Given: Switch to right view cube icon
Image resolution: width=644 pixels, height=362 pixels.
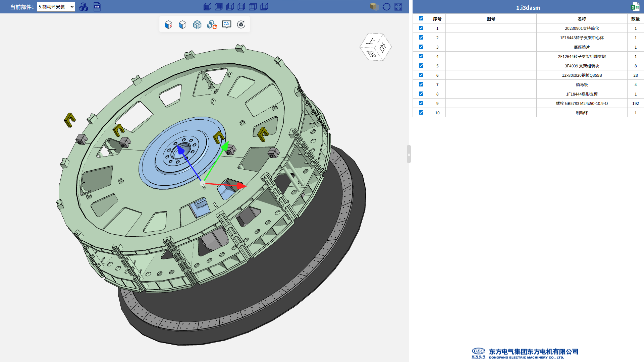Looking at the screenshot, I should pyautogui.click(x=241, y=7).
